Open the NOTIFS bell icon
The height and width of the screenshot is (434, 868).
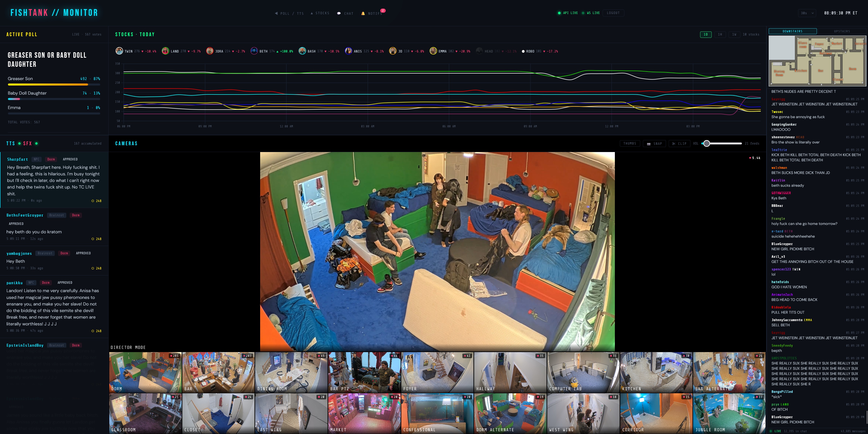(363, 14)
